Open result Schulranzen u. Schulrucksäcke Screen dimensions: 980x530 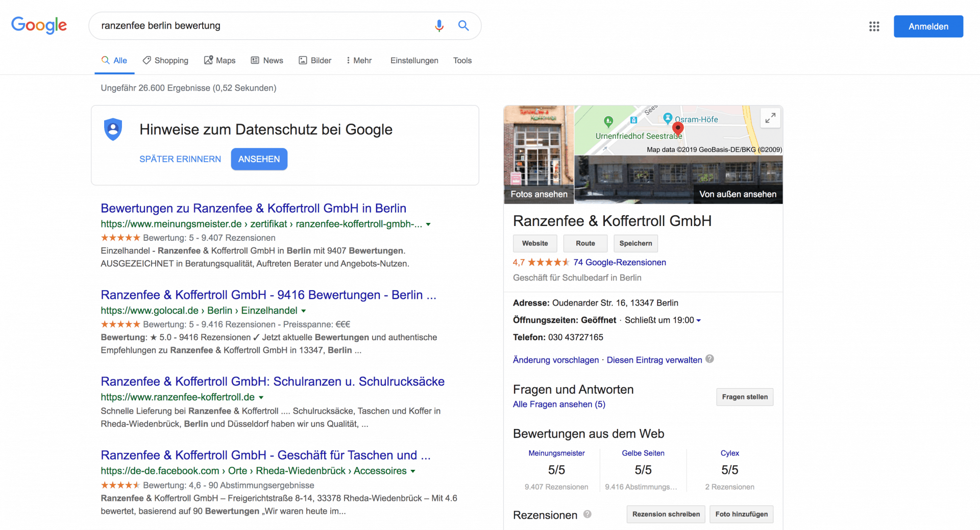pos(273,382)
